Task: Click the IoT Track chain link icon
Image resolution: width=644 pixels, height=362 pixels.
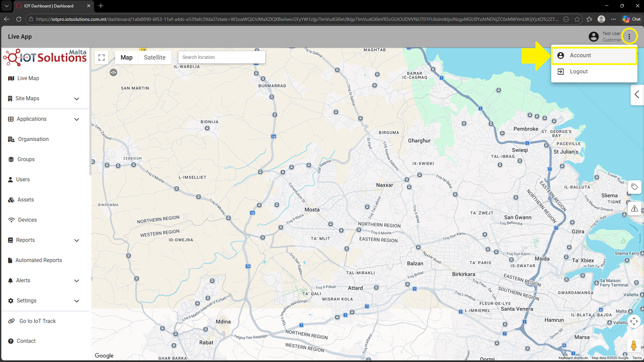Action: pos(11,321)
